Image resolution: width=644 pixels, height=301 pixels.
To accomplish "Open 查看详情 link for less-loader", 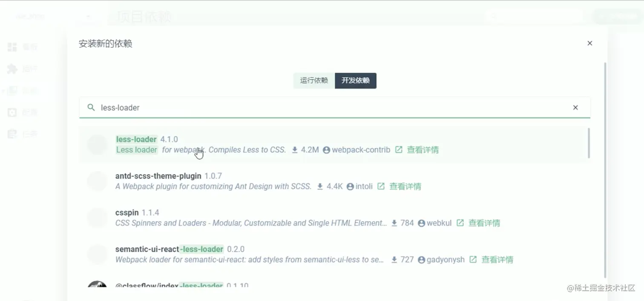I will click(423, 150).
